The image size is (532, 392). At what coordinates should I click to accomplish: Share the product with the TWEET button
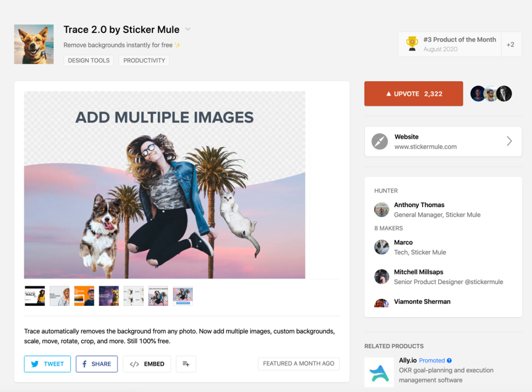[47, 364]
